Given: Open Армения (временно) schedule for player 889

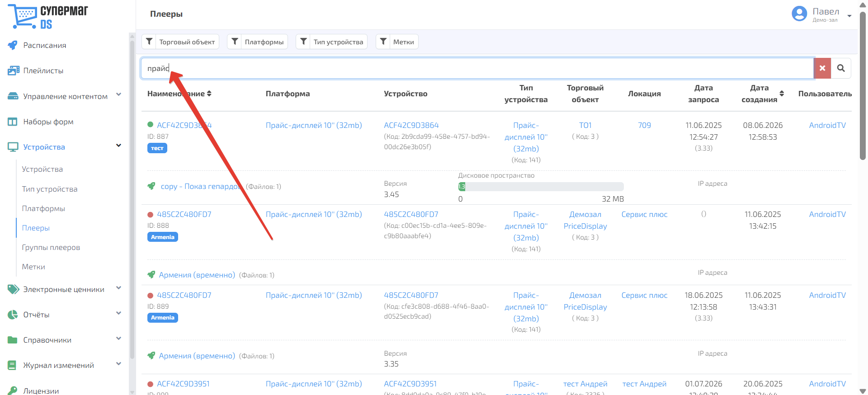Looking at the screenshot, I should [197, 356].
